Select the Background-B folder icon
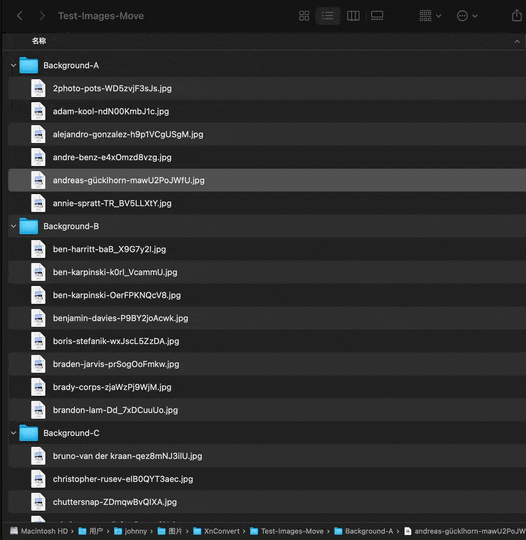The width and height of the screenshot is (526, 540). [x=29, y=226]
